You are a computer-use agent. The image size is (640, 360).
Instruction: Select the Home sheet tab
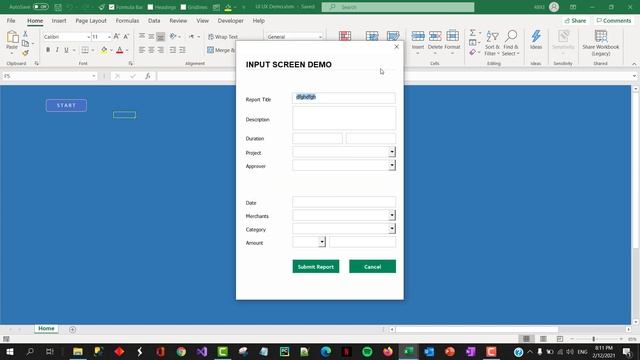[x=46, y=329]
